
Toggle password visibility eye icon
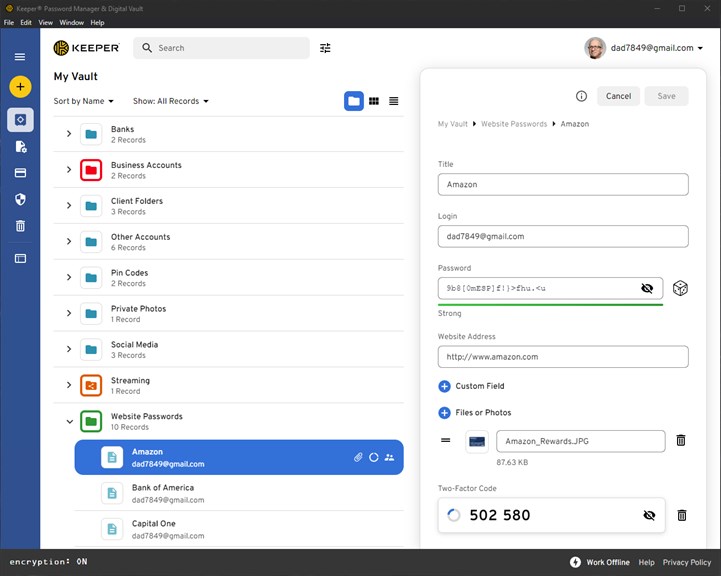click(647, 288)
